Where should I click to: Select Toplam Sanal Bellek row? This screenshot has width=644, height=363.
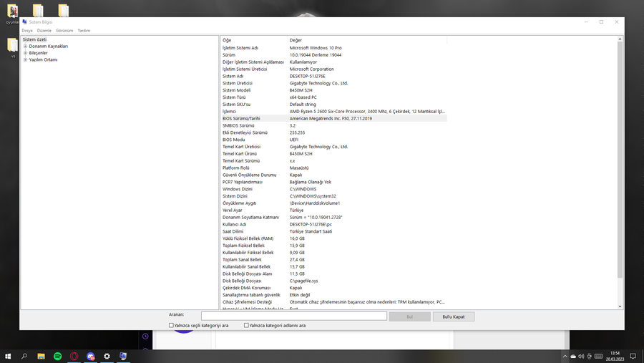click(x=334, y=260)
